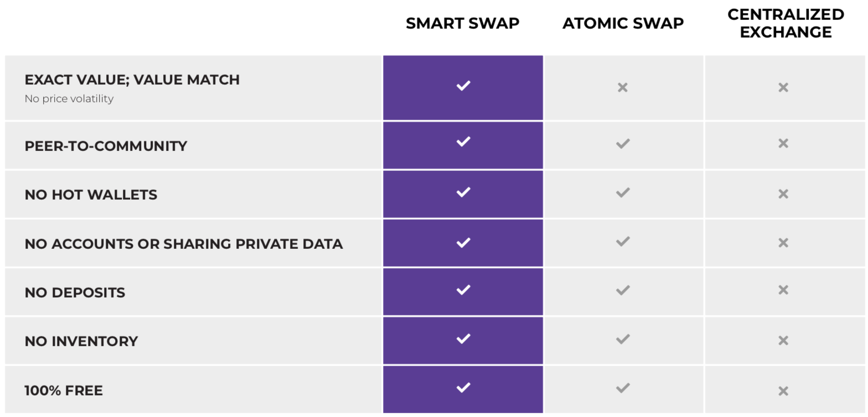Click Atomic Swap checkmark for Peer-to-Community
The image size is (868, 417).
pos(623,144)
